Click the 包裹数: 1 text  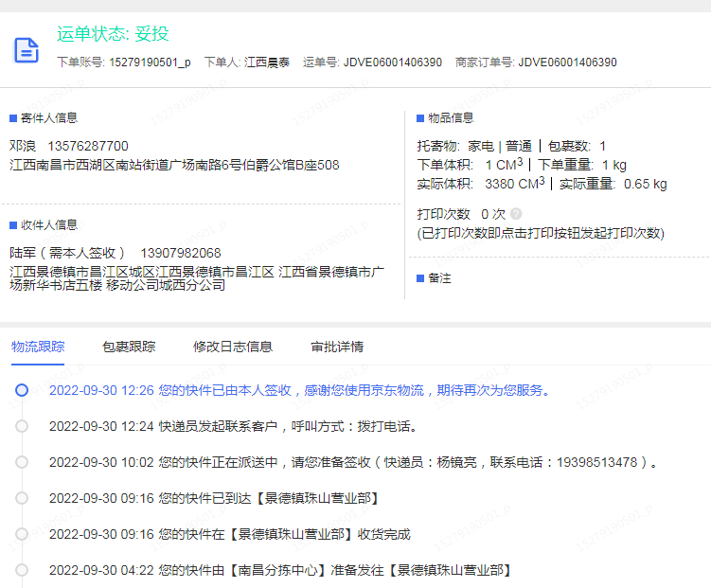[x=577, y=146]
